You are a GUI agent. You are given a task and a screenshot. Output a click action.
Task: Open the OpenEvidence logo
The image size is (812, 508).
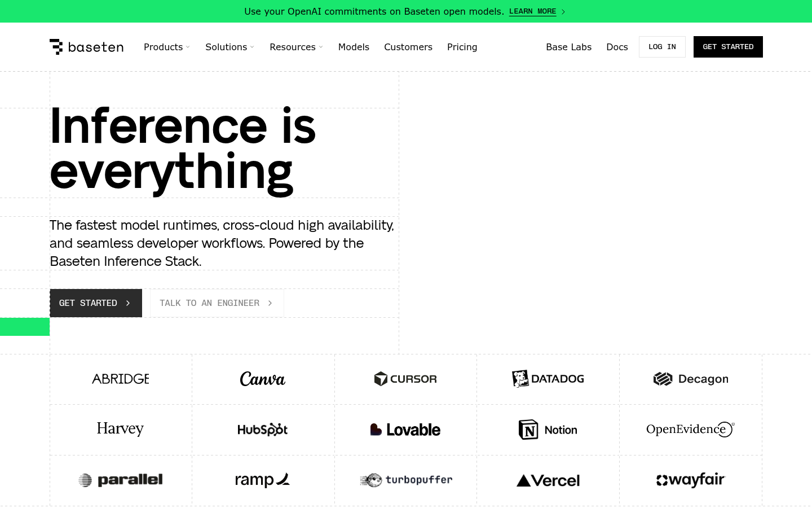coord(691,430)
